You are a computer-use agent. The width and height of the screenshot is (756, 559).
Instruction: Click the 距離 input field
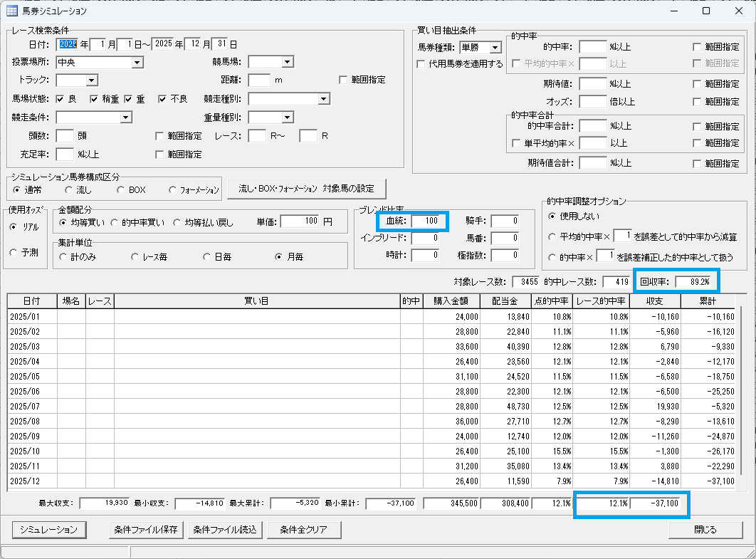pos(259,80)
